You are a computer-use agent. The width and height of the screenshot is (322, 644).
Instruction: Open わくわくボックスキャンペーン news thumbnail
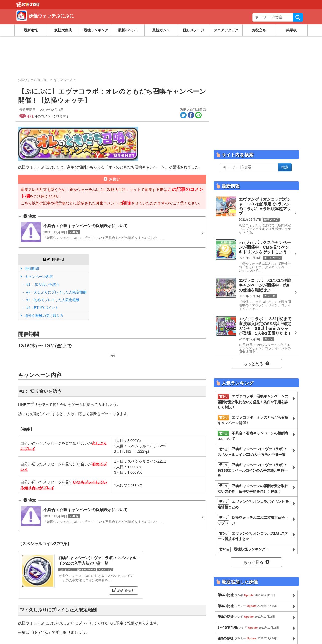226,250
